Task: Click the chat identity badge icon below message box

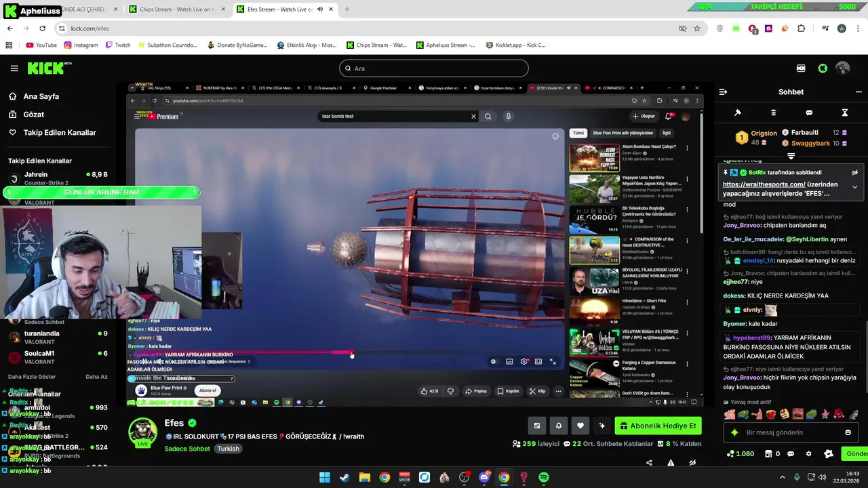Action: pyautogui.click(x=829, y=453)
